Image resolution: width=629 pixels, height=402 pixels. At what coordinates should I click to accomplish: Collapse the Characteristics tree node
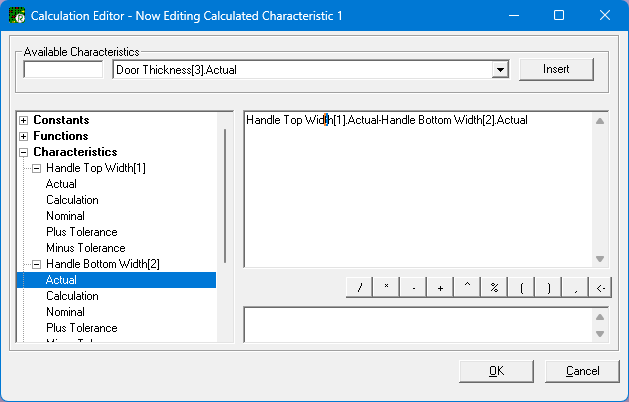pyautogui.click(x=23, y=152)
